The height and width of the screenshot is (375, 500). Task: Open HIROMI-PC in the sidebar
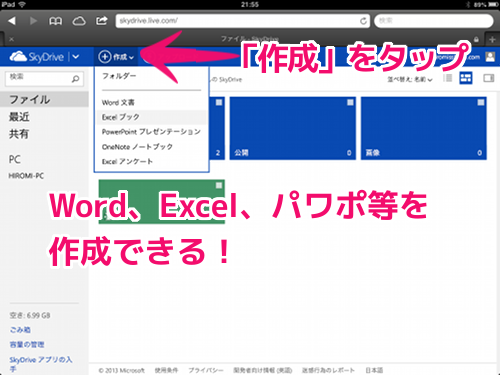(x=26, y=176)
